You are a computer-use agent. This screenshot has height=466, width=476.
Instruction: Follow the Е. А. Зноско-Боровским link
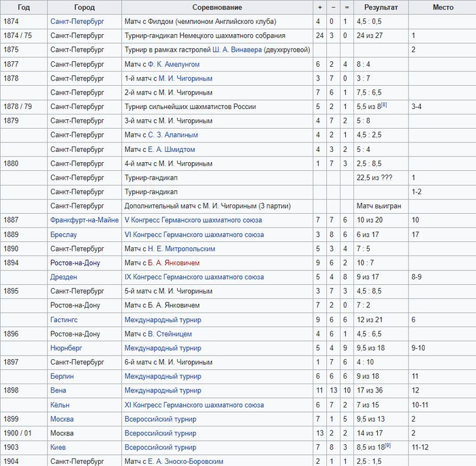coord(185,461)
